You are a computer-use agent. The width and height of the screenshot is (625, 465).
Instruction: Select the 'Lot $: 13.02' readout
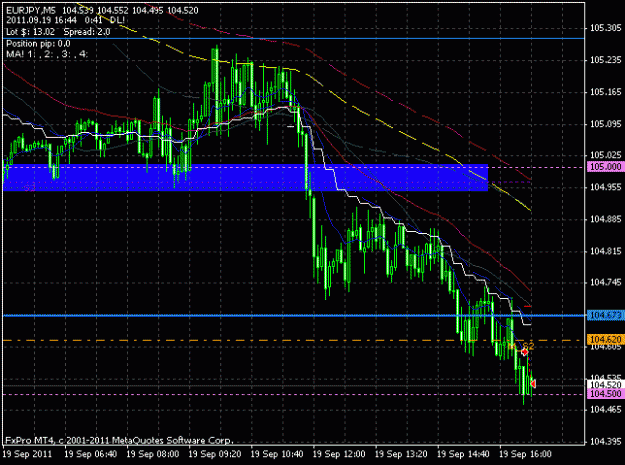tap(30, 32)
